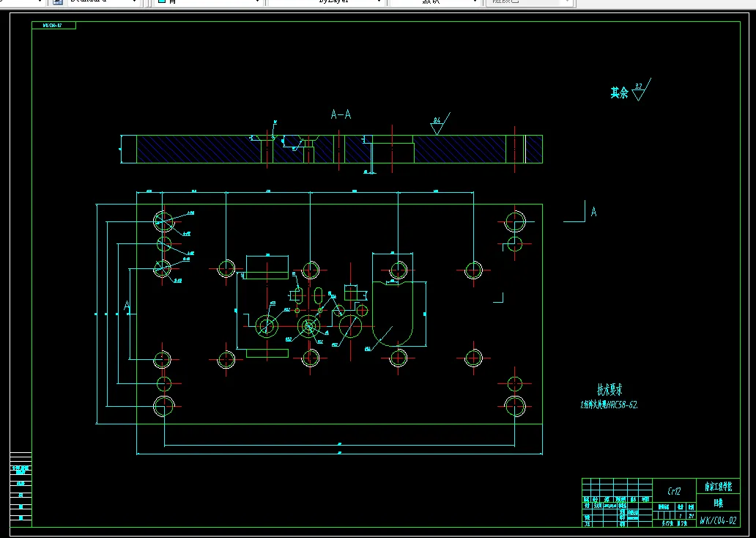Select the bottom-left corner hole of the plate
This screenshot has width=756, height=538.
click(x=163, y=406)
